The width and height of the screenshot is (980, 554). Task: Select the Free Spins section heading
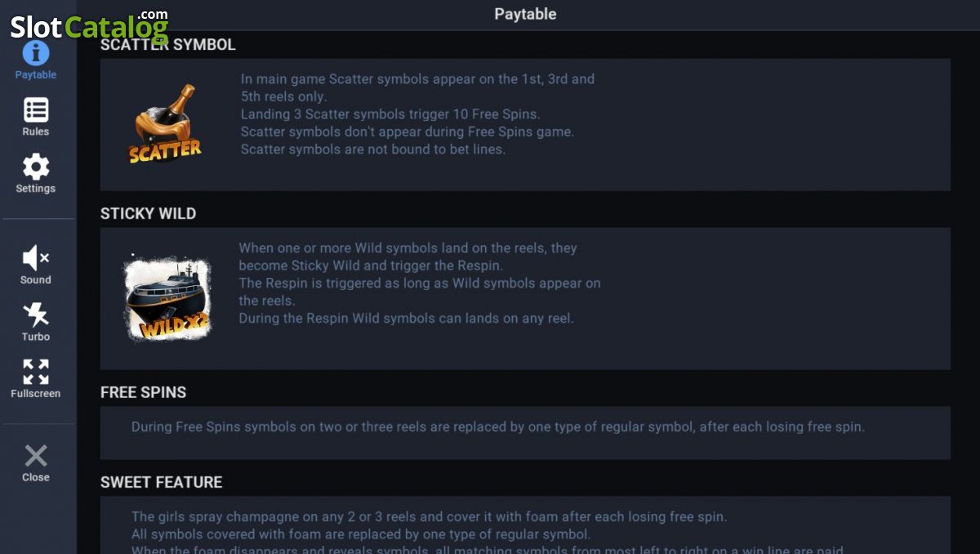coord(143,392)
